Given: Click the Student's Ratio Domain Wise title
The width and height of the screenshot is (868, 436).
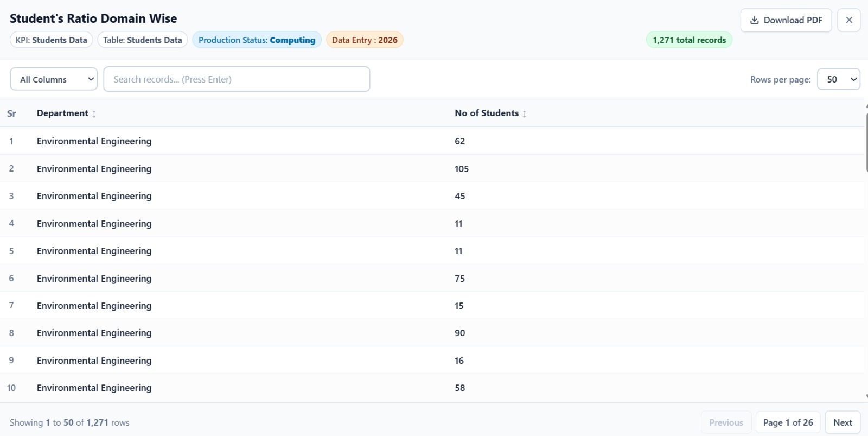Looking at the screenshot, I should coord(93,18).
